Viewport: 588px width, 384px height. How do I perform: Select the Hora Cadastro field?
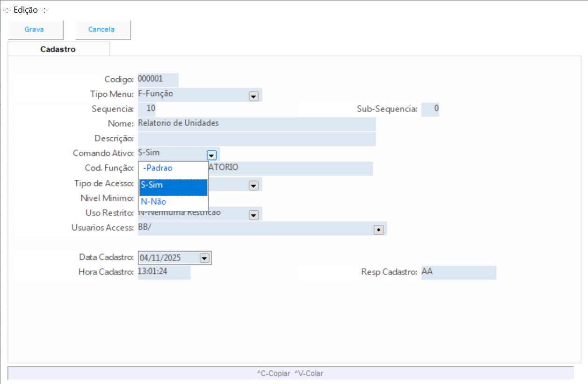(164, 272)
